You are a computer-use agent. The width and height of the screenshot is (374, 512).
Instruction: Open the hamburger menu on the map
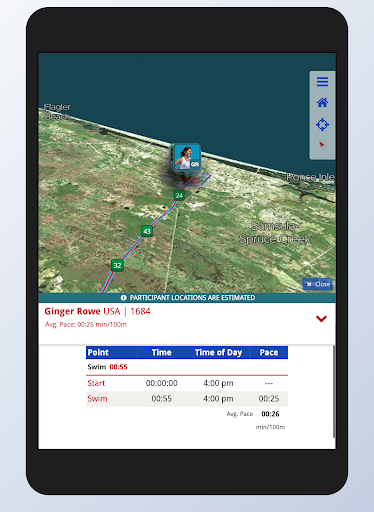pos(322,82)
